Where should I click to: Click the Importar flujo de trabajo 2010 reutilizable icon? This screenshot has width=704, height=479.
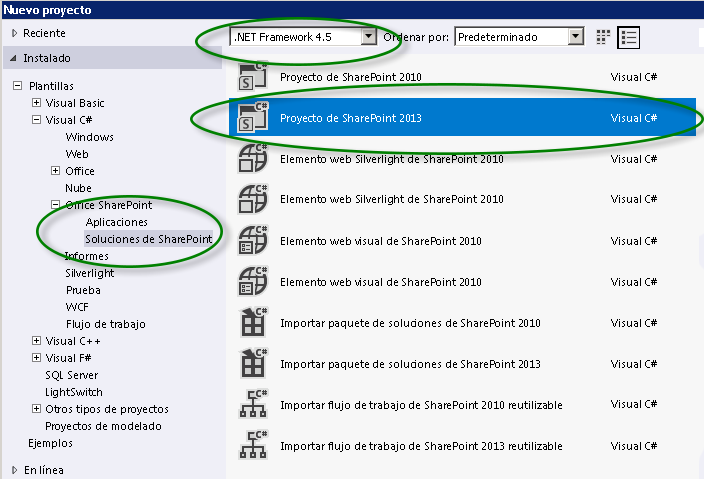click(253, 404)
